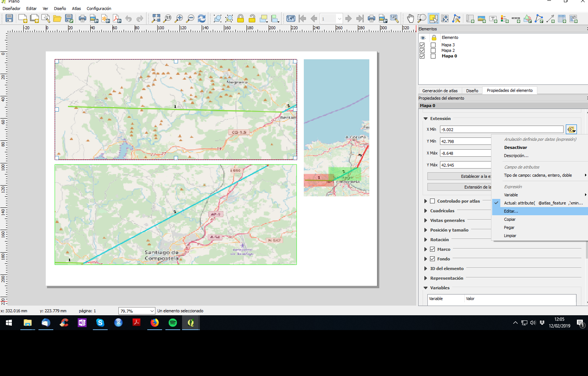588x376 pixels.
Task: Add a new label item
Action: pos(493,19)
